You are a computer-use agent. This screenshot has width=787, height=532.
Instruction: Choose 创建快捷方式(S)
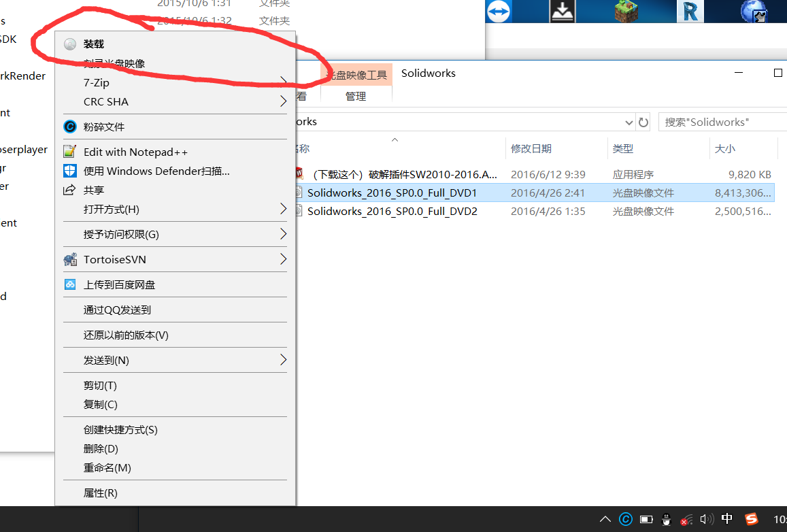(x=175, y=430)
